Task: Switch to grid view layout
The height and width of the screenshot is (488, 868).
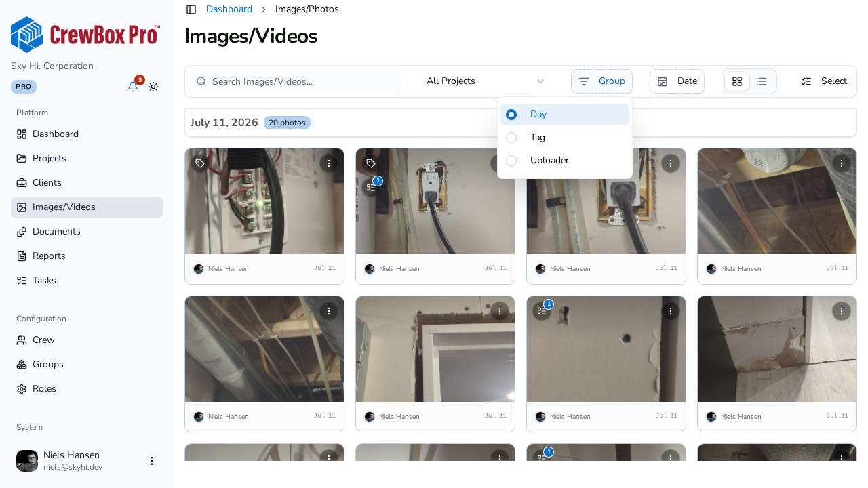Action: [737, 81]
